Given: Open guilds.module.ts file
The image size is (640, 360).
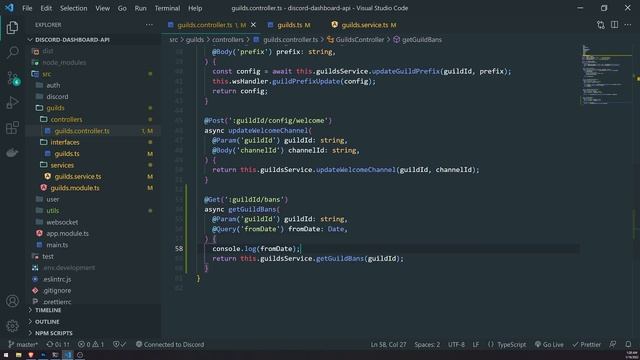Looking at the screenshot, I should [75, 188].
